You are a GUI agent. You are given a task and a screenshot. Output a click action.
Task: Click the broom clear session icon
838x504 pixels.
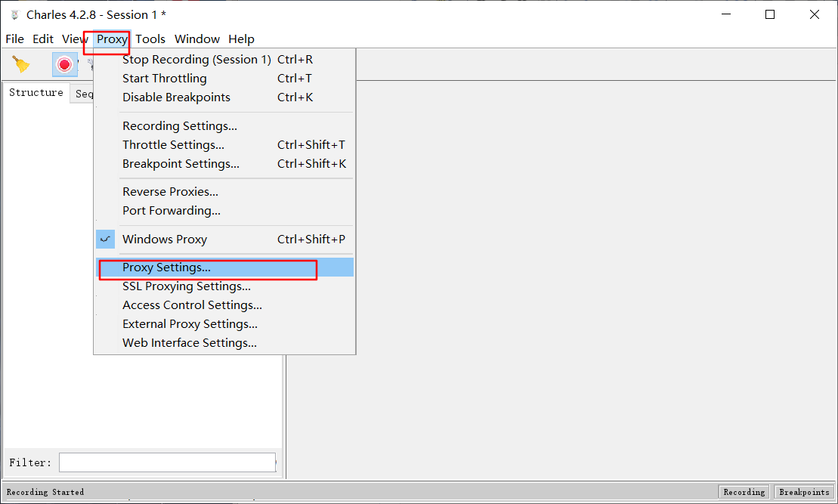[x=21, y=64]
